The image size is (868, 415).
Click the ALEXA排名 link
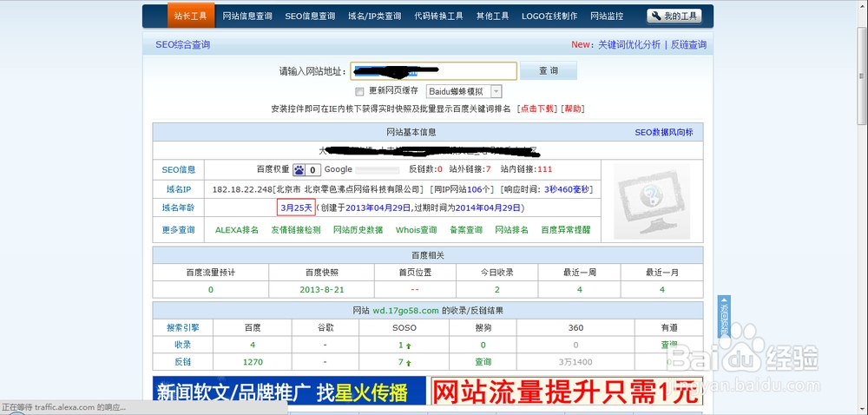[237, 229]
